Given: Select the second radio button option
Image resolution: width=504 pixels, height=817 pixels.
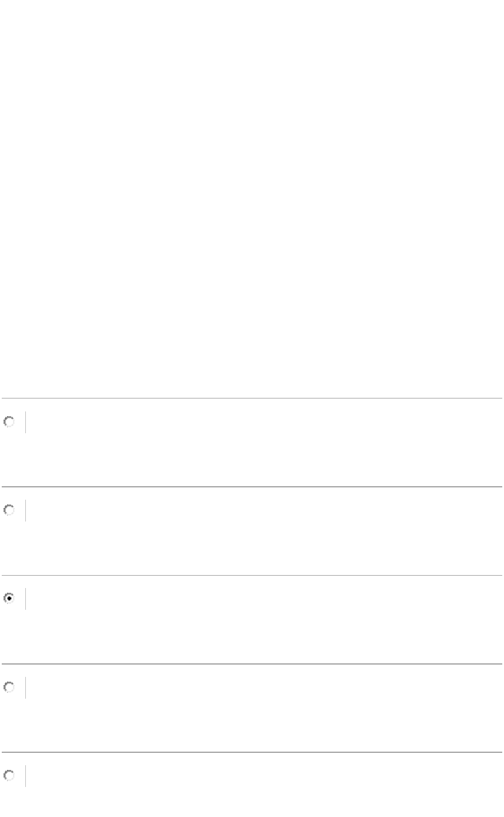Looking at the screenshot, I should click(x=9, y=510).
